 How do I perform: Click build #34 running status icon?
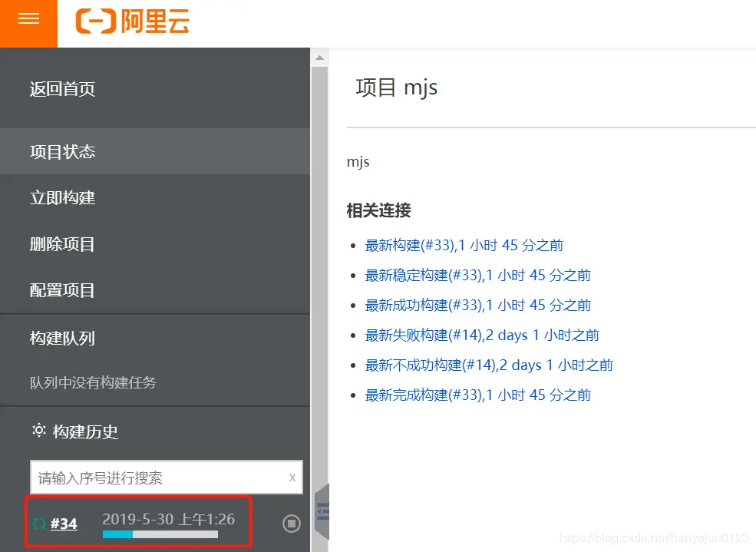39,523
